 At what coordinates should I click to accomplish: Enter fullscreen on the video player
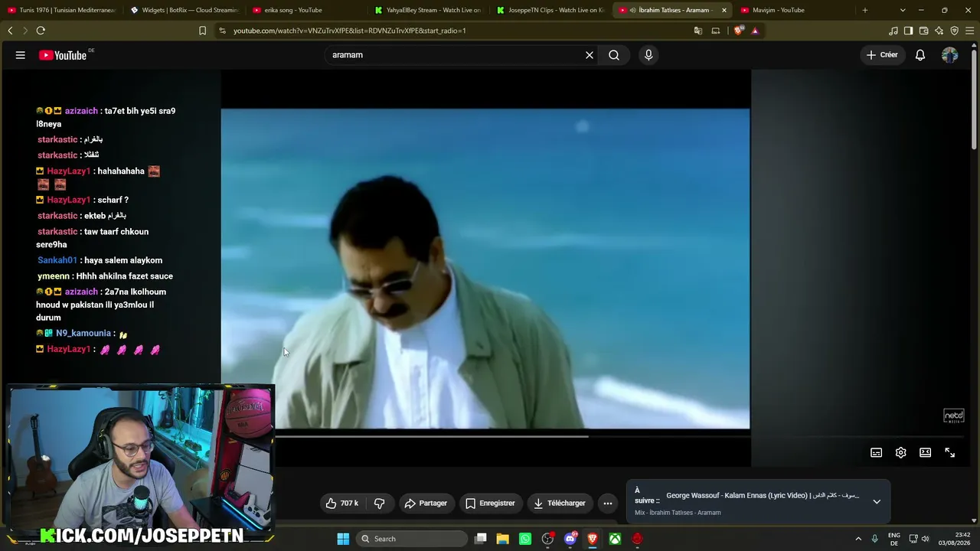tap(950, 453)
